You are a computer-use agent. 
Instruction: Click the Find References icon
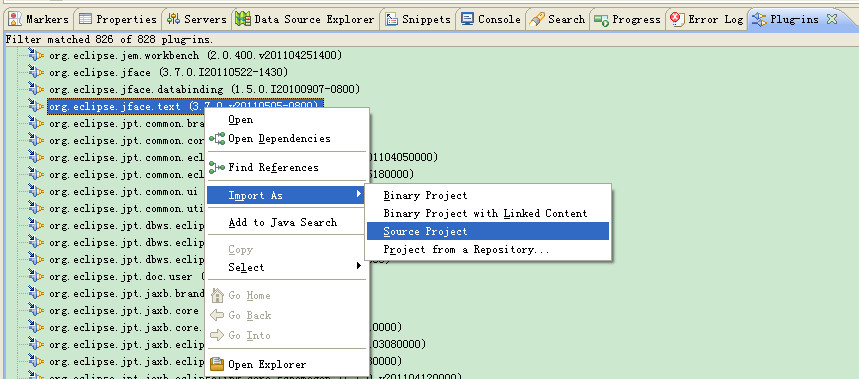click(x=217, y=168)
